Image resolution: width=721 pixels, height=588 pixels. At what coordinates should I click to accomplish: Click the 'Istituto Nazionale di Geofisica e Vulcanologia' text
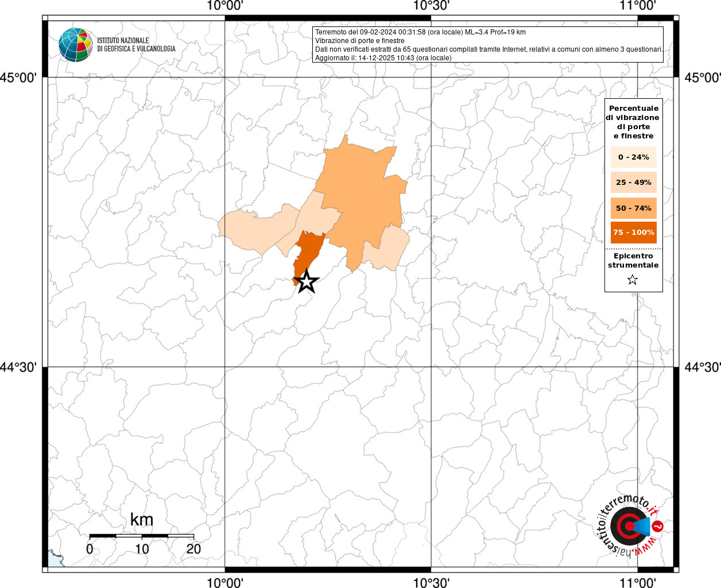click(136, 45)
